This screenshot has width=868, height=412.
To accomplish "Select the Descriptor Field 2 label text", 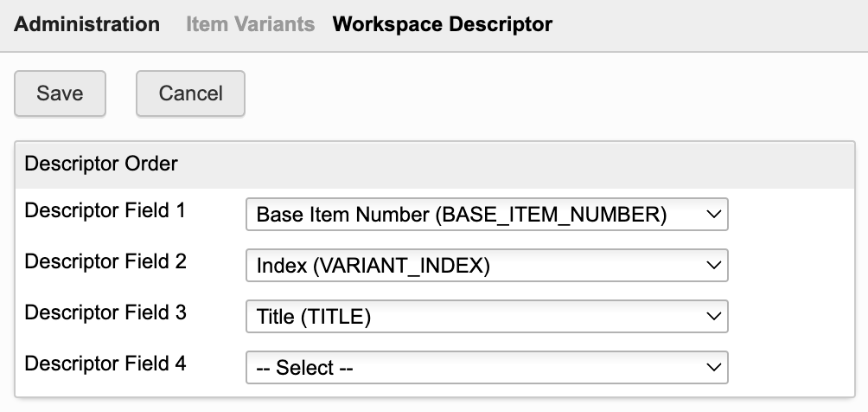I will [105, 261].
